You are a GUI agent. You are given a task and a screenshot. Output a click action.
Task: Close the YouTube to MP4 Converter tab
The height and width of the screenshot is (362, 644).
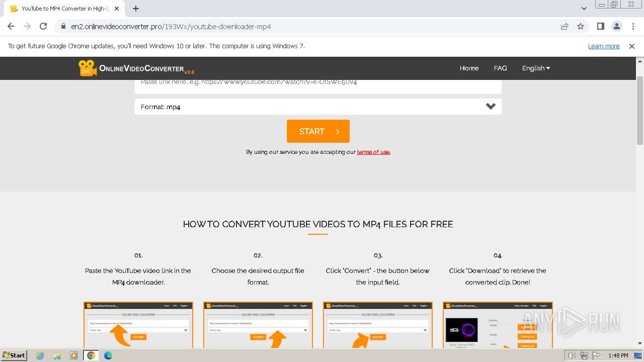pyautogui.click(x=117, y=9)
